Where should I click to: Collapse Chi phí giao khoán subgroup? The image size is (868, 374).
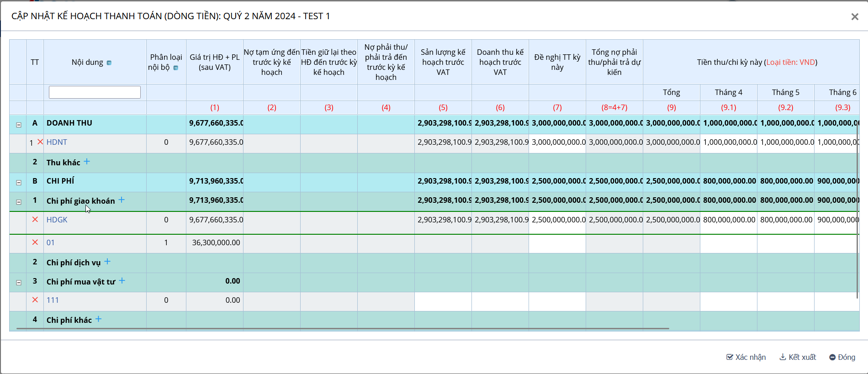pos(19,202)
